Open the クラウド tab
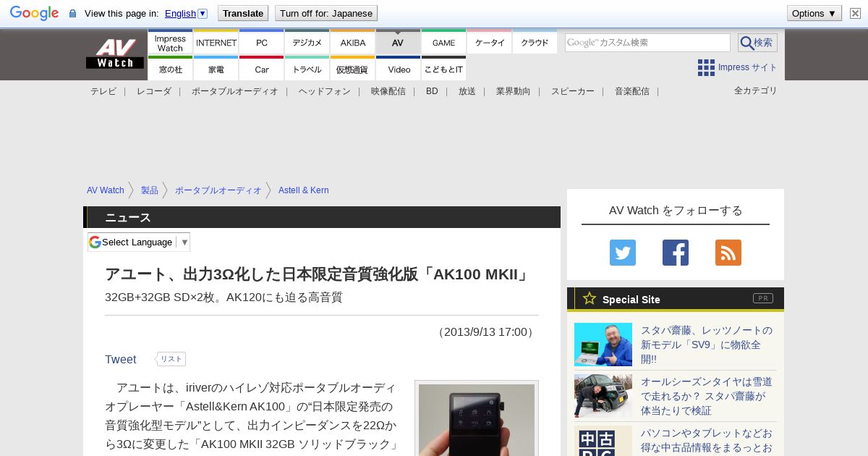The height and width of the screenshot is (456, 868). 535,43
